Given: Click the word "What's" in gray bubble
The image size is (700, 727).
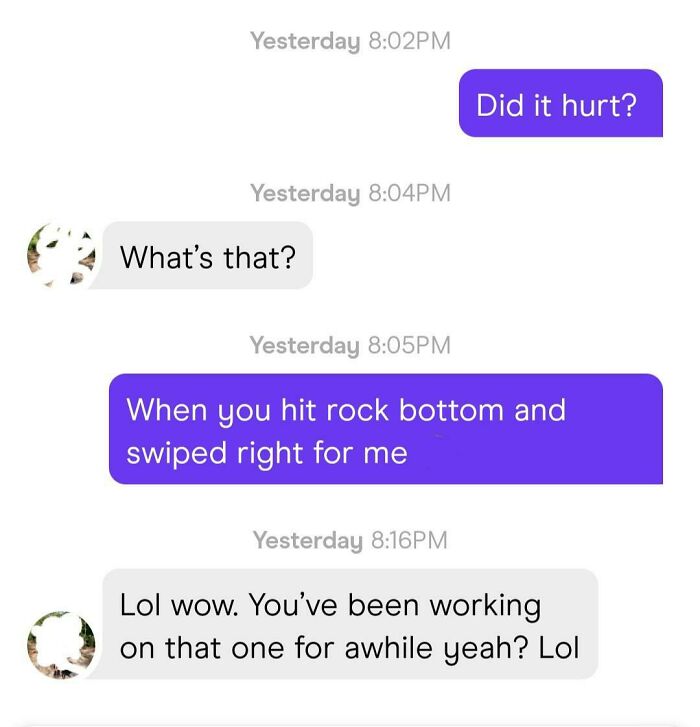Looking at the screenshot, I should [167, 257].
